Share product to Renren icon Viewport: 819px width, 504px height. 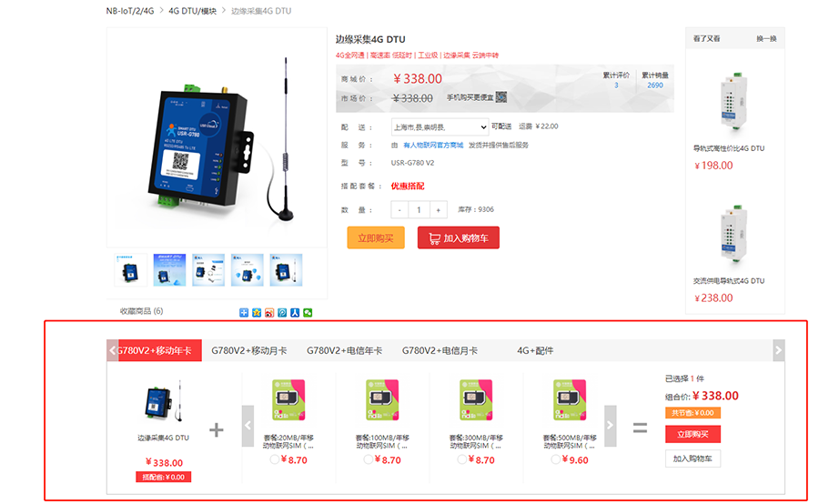295,313
